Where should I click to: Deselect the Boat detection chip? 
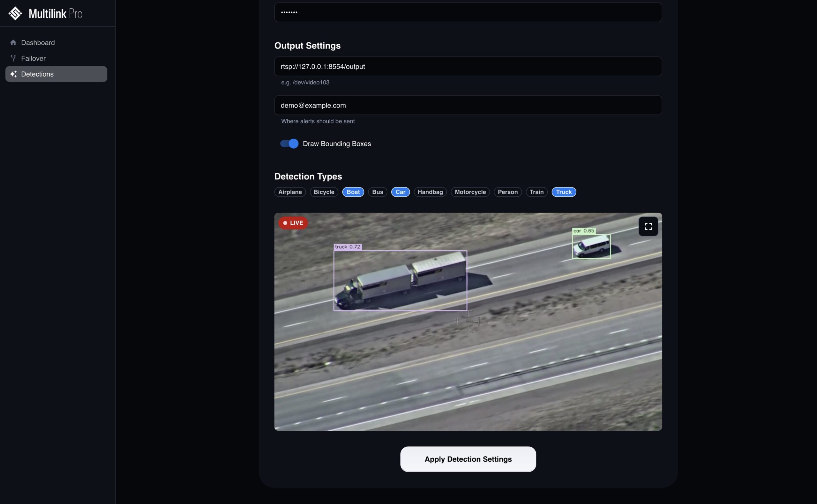[x=353, y=192]
